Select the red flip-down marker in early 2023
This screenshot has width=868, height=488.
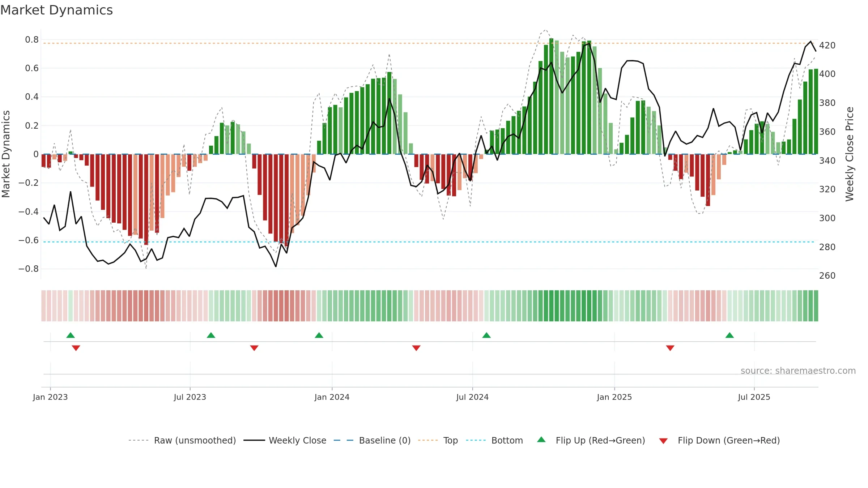point(76,348)
